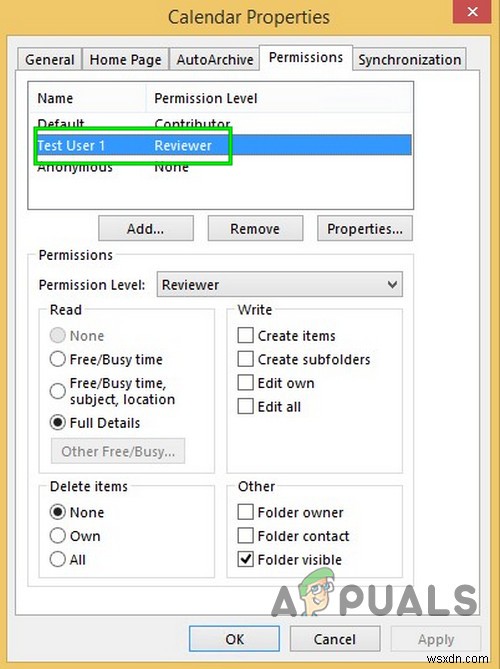Open user Properties... button
The image size is (500, 669).
(x=365, y=229)
